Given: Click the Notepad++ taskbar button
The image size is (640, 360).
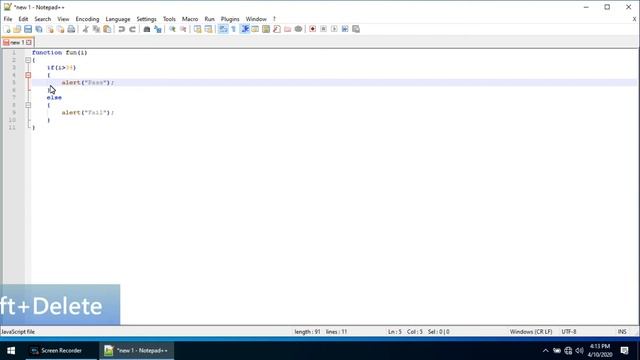Looking at the screenshot, I should [x=136, y=351].
